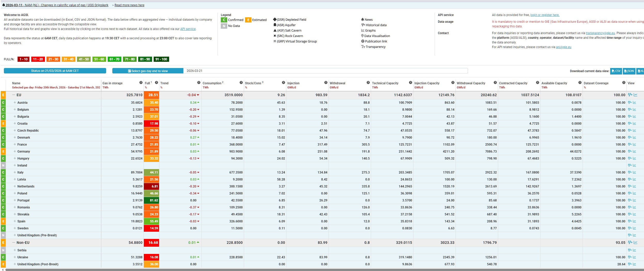Click help icon for Dataset Coverage column
Viewport: 644px width, 271px height.
pyautogui.click(x=624, y=83)
